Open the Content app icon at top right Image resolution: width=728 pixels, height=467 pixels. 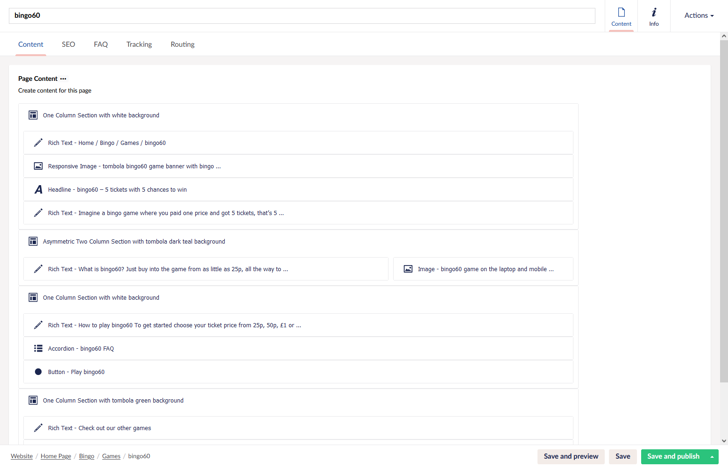pos(621,16)
